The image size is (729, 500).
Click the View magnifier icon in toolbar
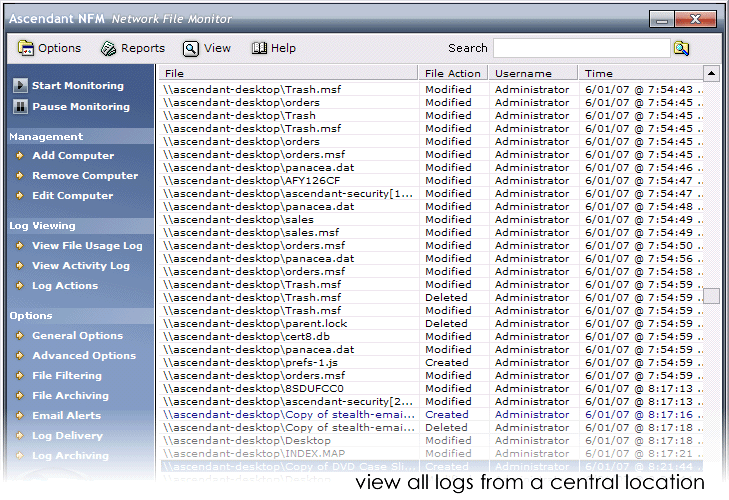[190, 48]
